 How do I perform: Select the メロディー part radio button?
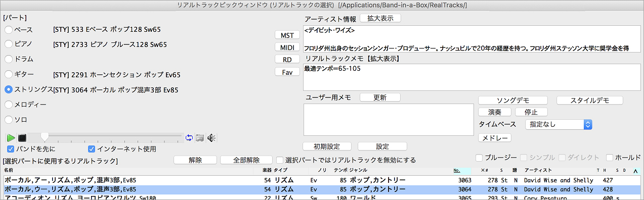[x=9, y=105]
